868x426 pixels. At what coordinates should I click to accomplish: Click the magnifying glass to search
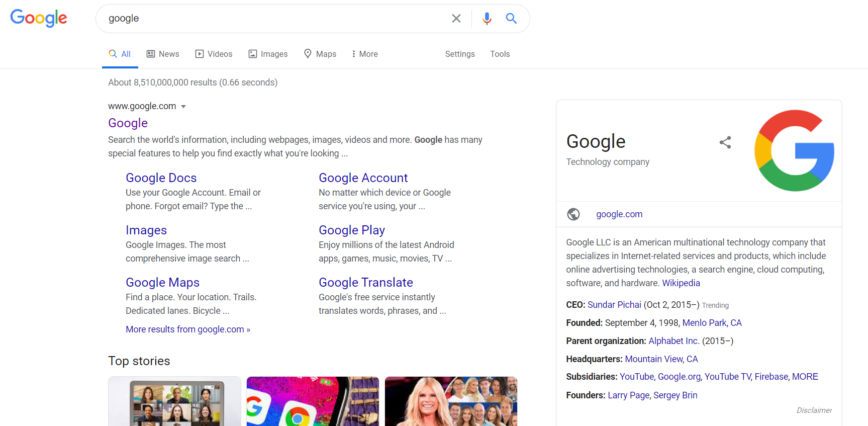[x=511, y=18]
